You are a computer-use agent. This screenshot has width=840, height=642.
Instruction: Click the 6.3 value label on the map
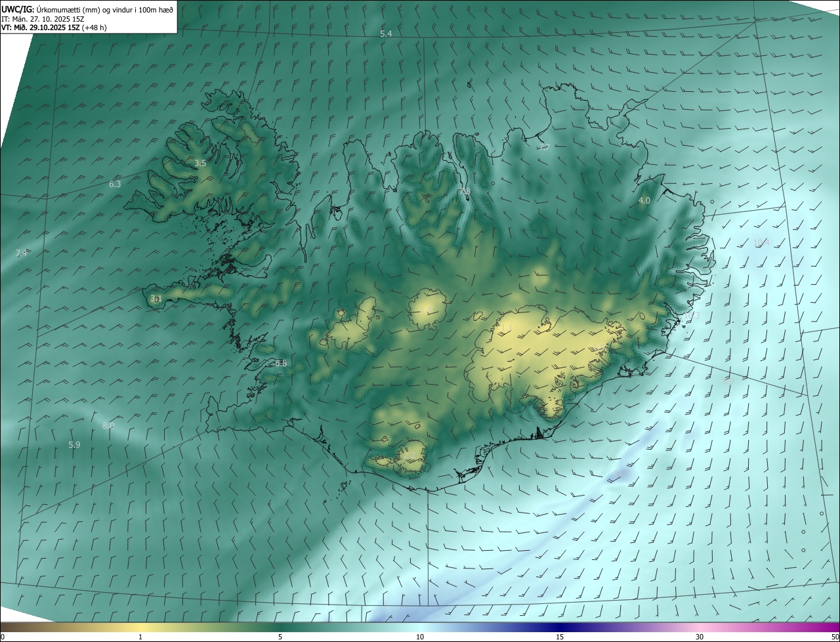point(115,184)
